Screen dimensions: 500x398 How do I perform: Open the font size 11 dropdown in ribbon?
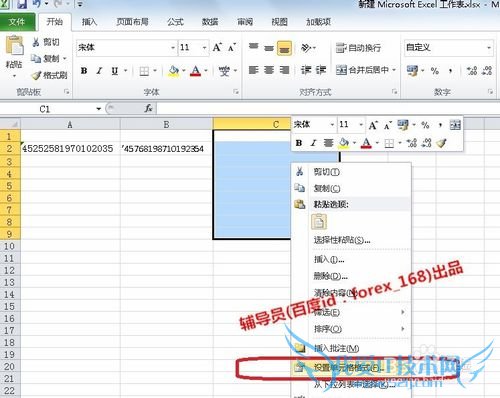pos(204,48)
